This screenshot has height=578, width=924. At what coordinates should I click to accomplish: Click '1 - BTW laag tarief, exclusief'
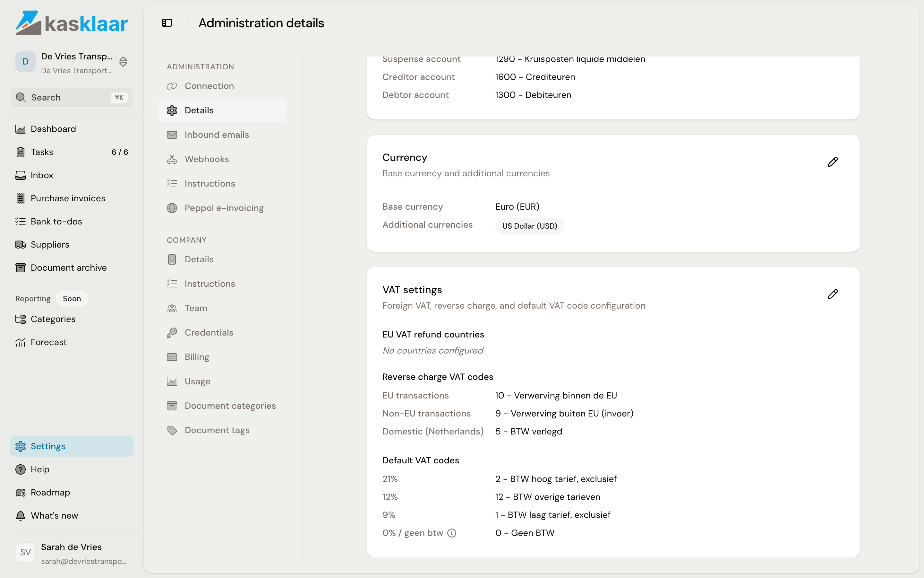552,515
